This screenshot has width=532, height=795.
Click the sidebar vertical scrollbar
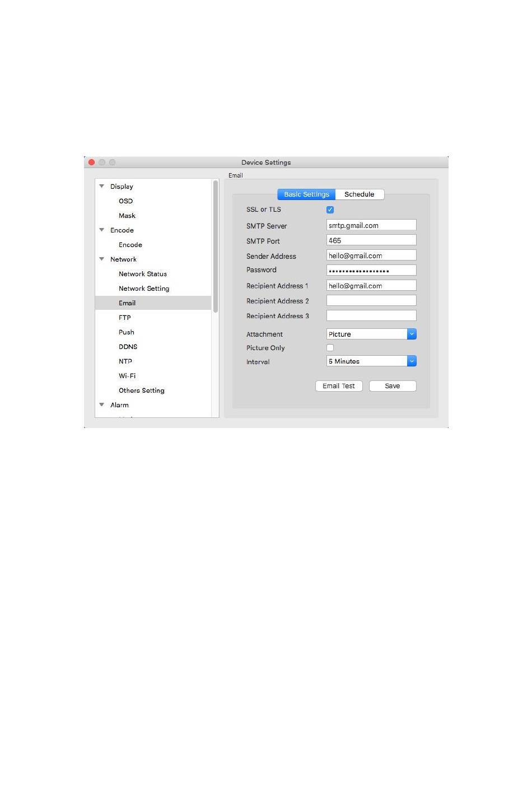click(215, 247)
